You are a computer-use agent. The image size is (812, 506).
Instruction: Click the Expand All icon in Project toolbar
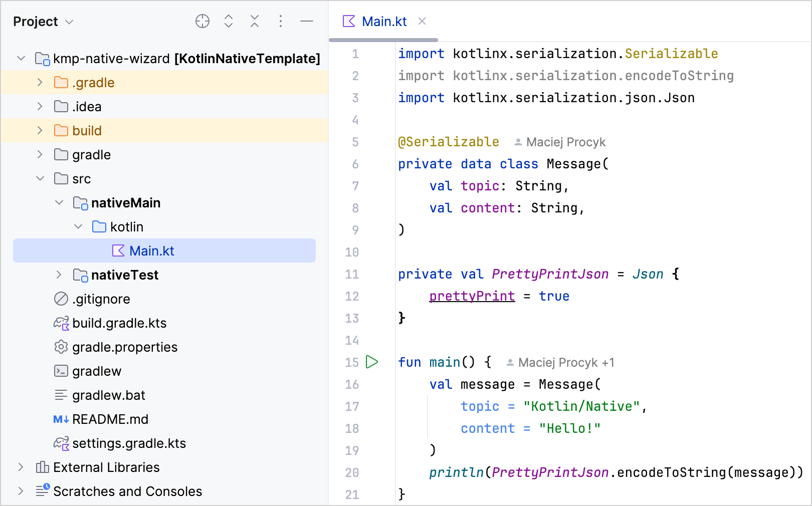point(229,22)
